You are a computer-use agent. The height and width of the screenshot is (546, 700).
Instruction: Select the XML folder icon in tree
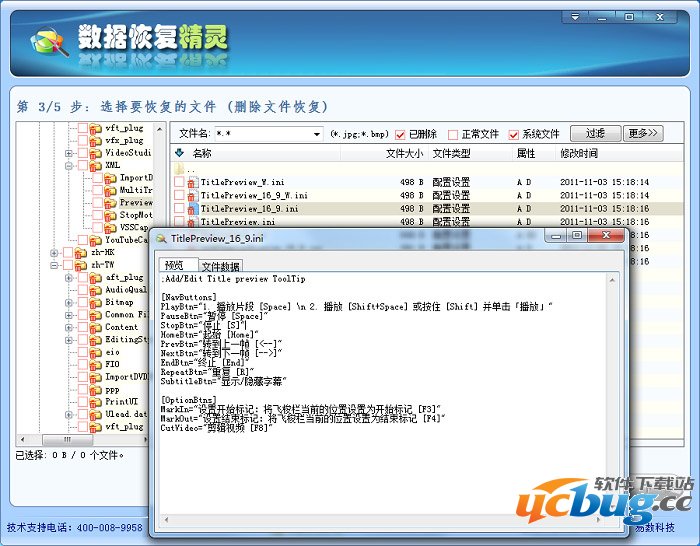pyautogui.click(x=96, y=166)
